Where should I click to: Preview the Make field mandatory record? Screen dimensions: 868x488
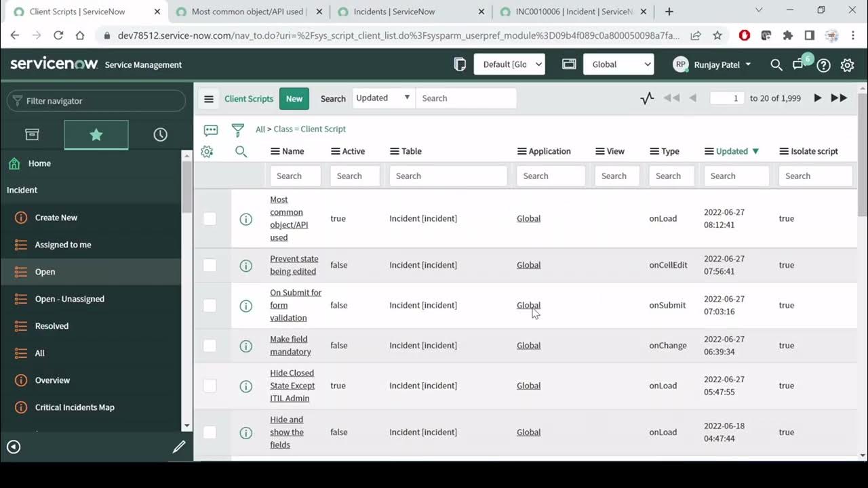(x=246, y=346)
